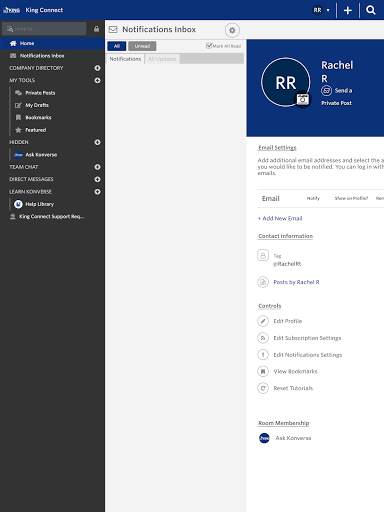This screenshot has width=384, height=512.
Task: Check the Mark All Read checkbox
Action: (209, 46)
